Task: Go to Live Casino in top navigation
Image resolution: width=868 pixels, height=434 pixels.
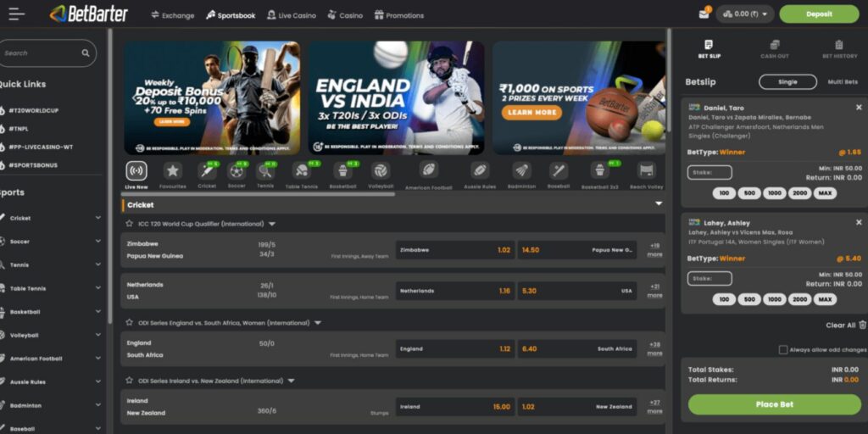Action: 292,15
